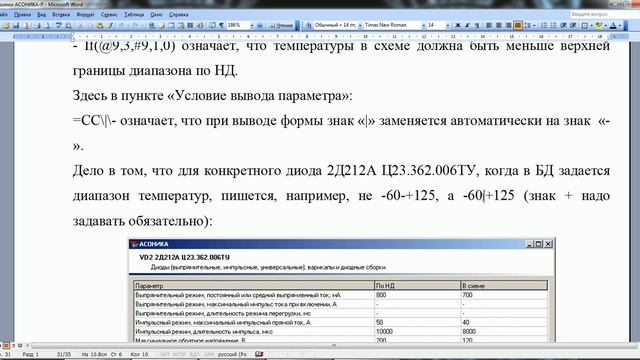The height and width of the screenshot is (360, 640).
Task: Open the highlight color dropdown arrow
Action: click(606, 25)
